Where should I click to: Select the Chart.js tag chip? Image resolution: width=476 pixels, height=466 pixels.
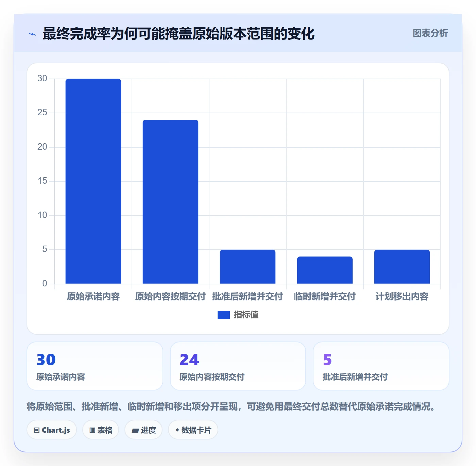click(x=52, y=430)
